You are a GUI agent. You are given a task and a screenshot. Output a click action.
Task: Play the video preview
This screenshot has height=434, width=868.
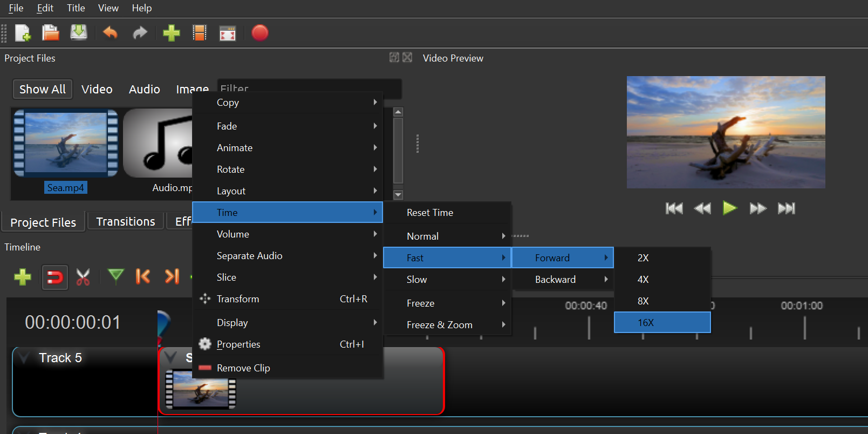click(729, 208)
